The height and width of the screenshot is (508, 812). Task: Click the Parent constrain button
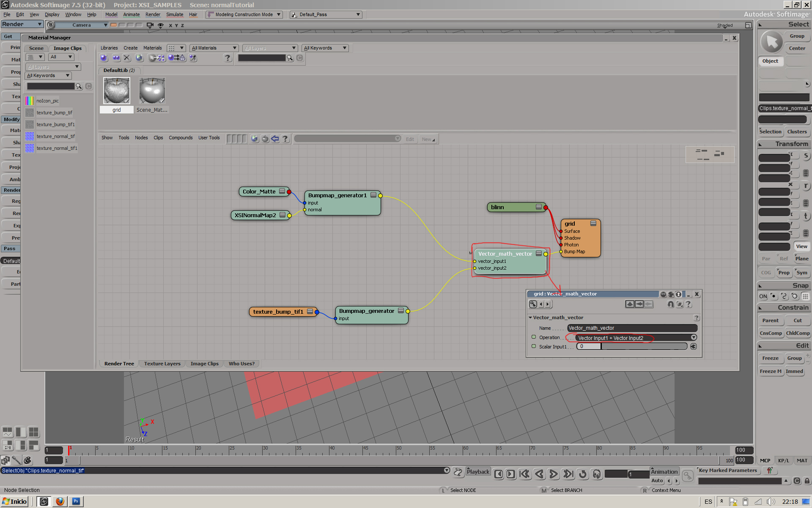coord(770,320)
